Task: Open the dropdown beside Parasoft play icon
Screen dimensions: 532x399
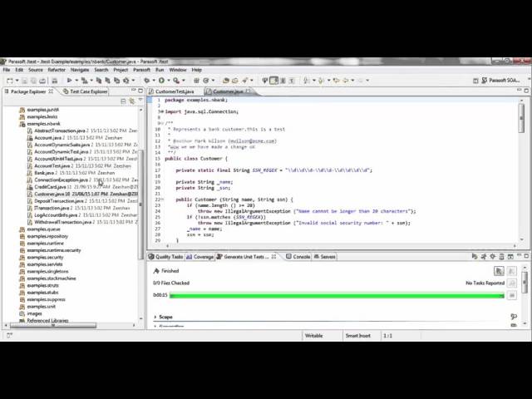Action: click(x=76, y=81)
